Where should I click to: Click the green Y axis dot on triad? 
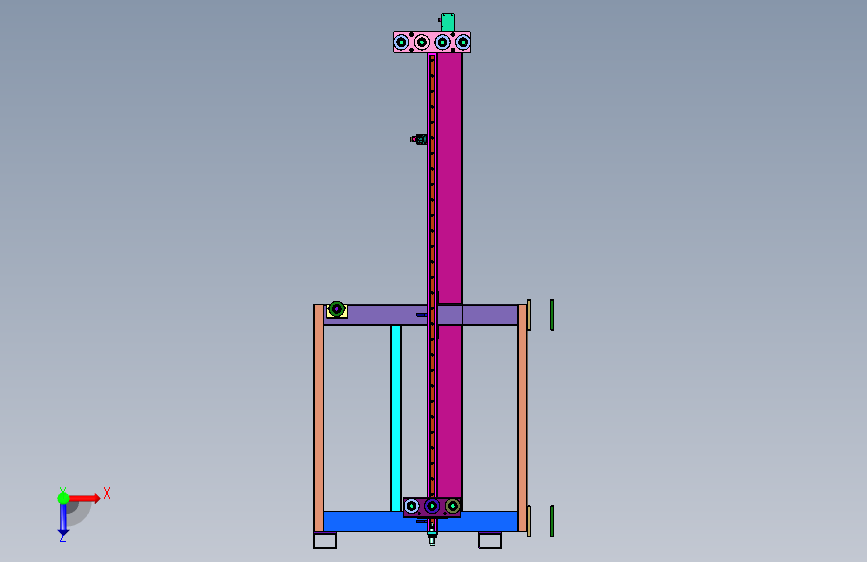coord(63,498)
